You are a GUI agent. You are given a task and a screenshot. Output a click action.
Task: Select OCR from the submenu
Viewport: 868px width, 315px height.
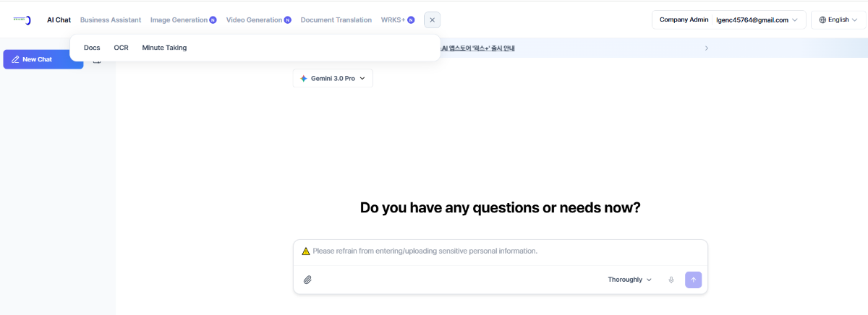pyautogui.click(x=121, y=48)
